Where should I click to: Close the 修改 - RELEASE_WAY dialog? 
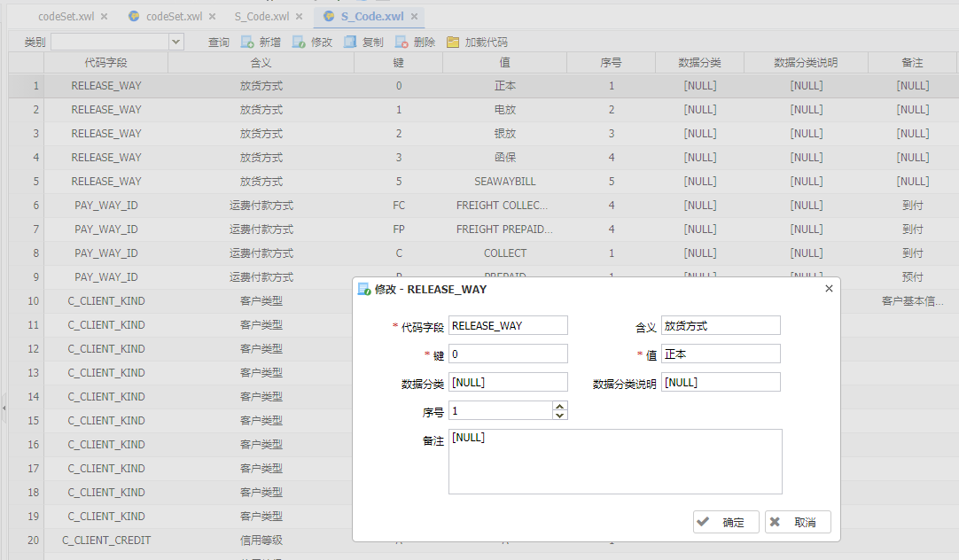tap(829, 288)
